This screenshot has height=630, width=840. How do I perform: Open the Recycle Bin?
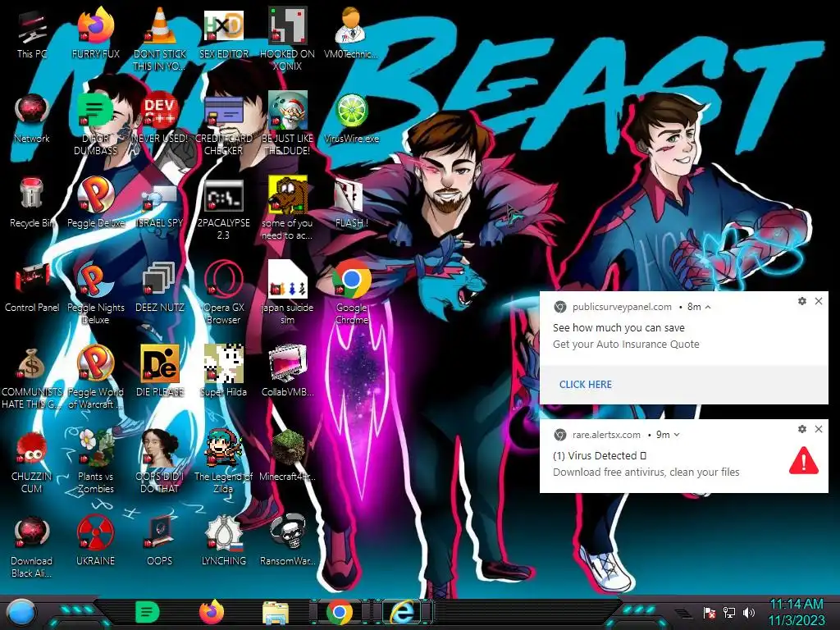[32, 203]
